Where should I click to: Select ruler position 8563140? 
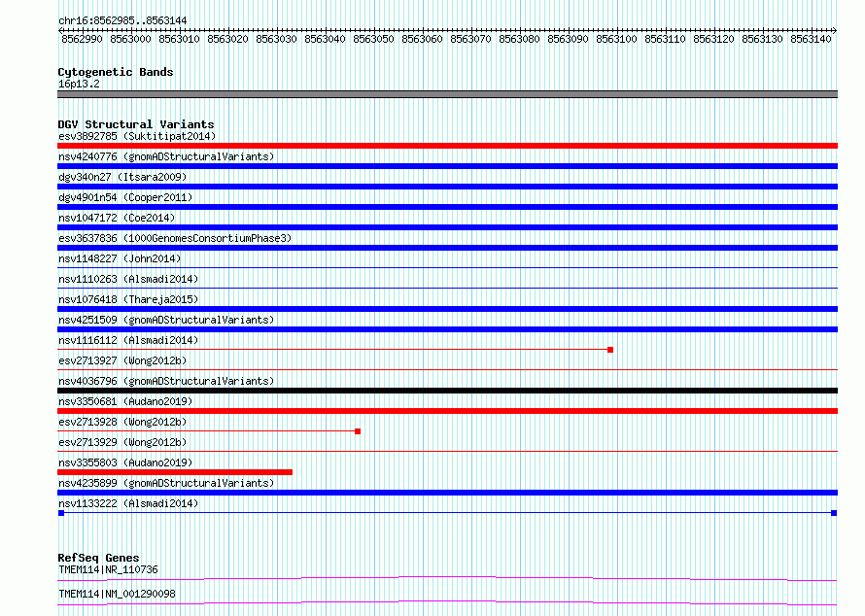coord(811,39)
